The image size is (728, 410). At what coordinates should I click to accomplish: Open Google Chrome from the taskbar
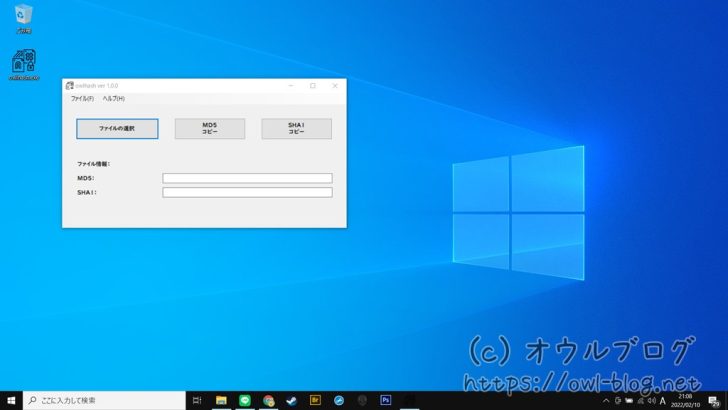pyautogui.click(x=268, y=400)
